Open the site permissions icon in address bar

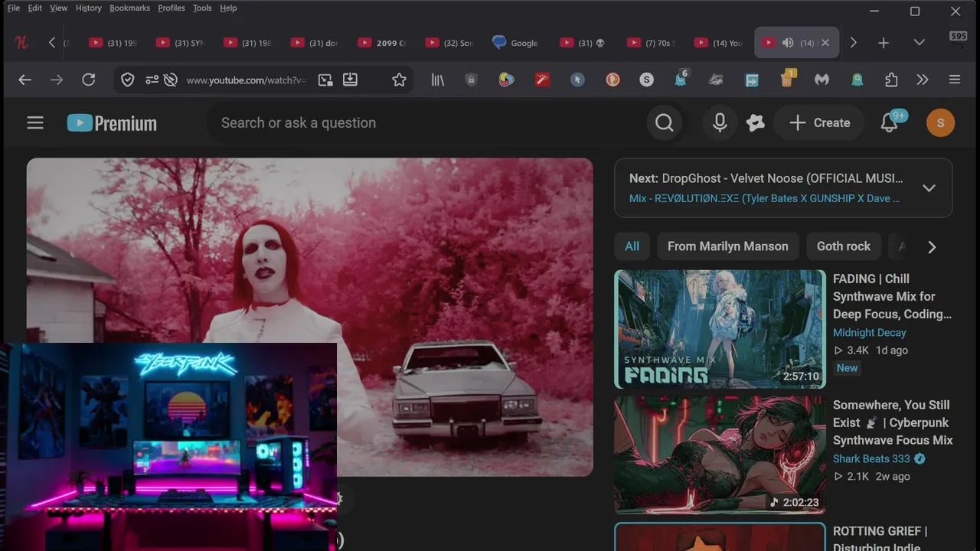tap(152, 80)
